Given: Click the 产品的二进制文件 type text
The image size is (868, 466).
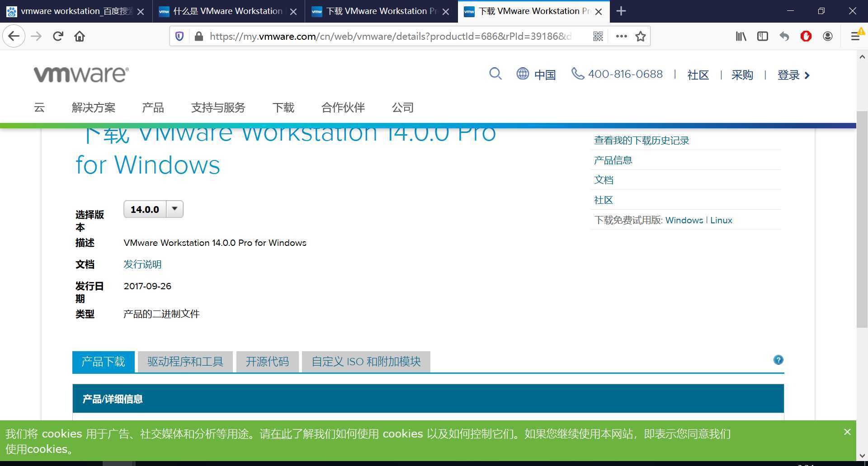Looking at the screenshot, I should (161, 314).
